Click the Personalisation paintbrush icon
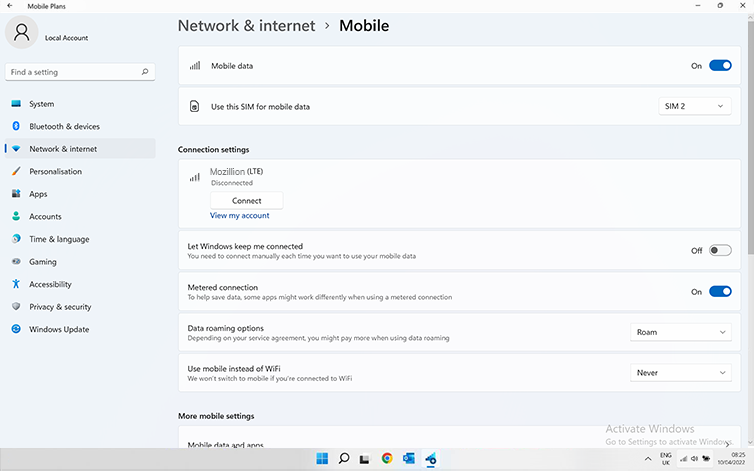Viewport: 754px width, 471px height. click(x=16, y=171)
